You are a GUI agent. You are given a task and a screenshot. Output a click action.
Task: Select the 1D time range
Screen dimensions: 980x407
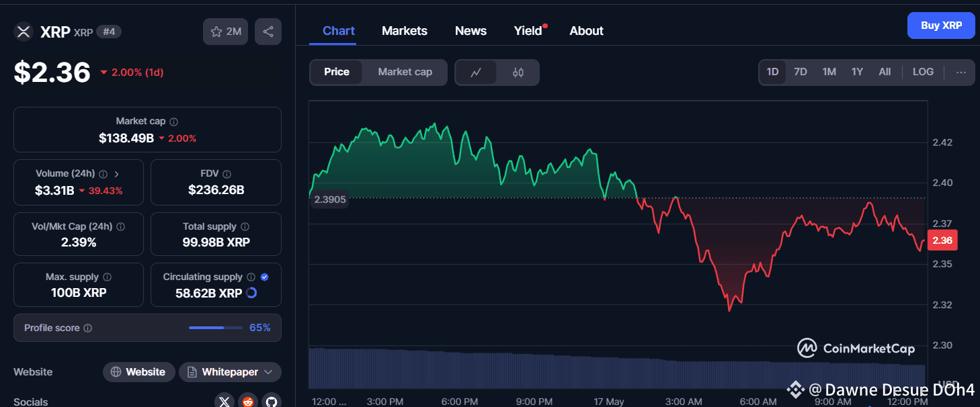pos(772,72)
